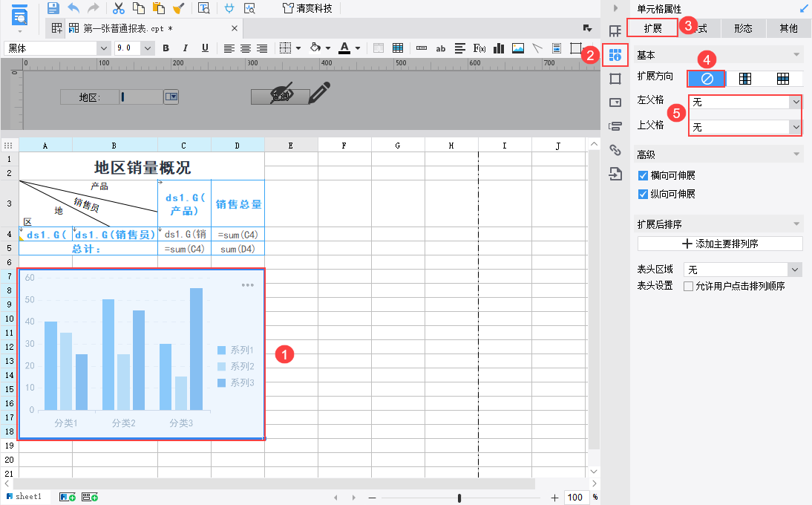Open font color dropdown arrow
This screenshot has width=812, height=505.
pos(358,48)
